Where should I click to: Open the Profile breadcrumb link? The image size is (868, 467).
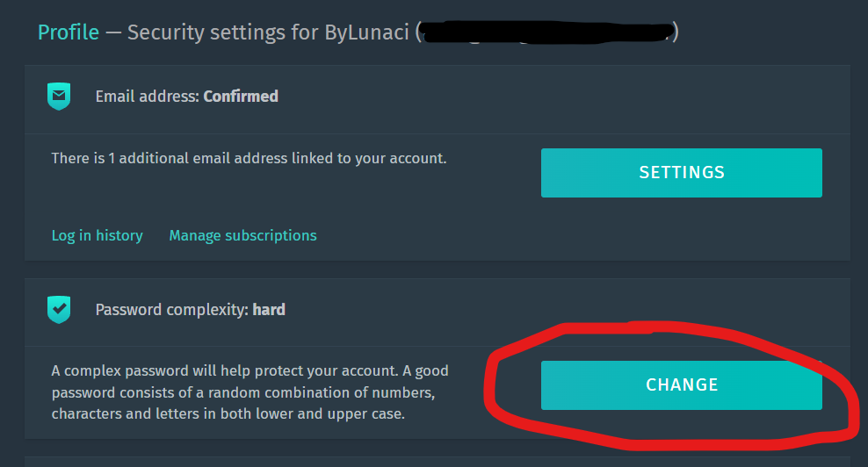[68, 32]
